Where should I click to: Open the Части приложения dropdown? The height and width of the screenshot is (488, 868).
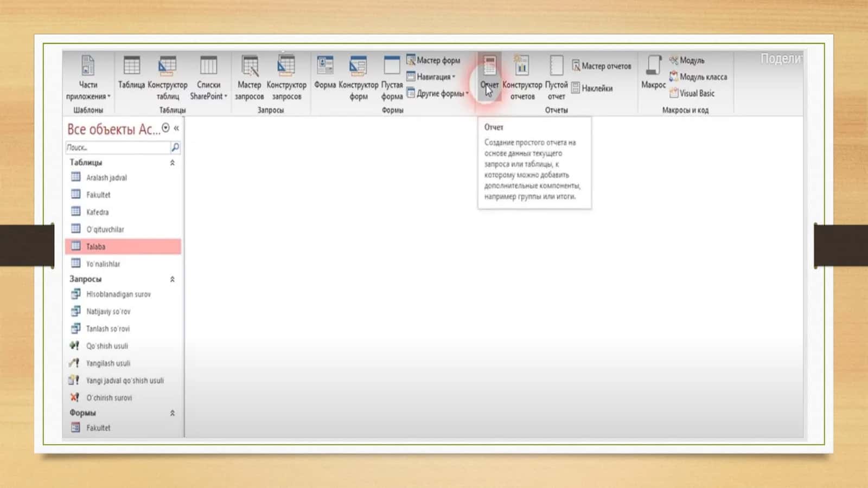coord(88,79)
